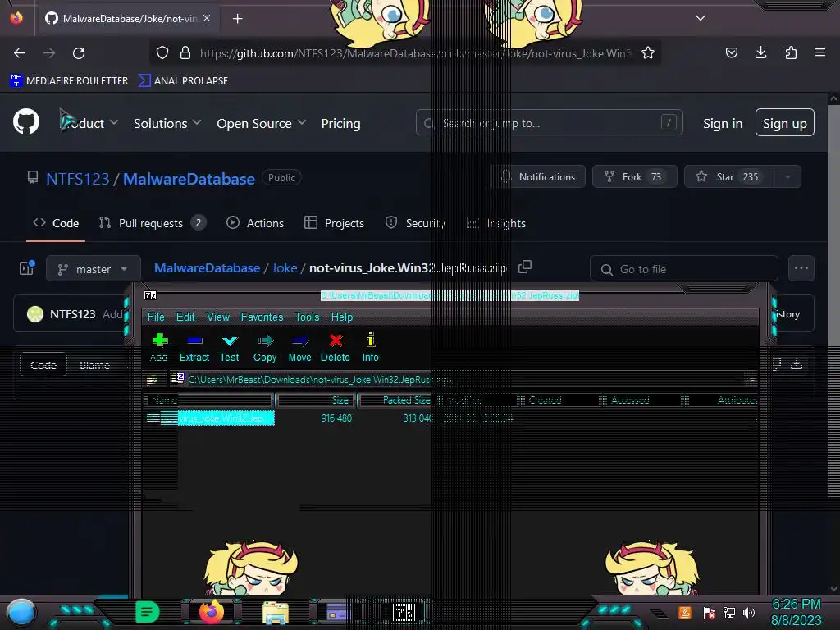Open Firefox list all tabs chevron
Screen dimensions: 840x630
(701, 18)
